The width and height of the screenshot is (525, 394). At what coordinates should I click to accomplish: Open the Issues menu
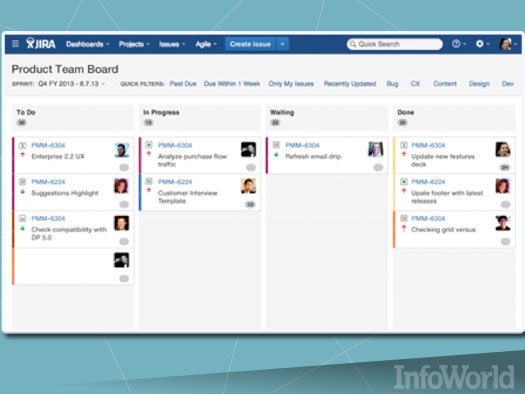(172, 44)
